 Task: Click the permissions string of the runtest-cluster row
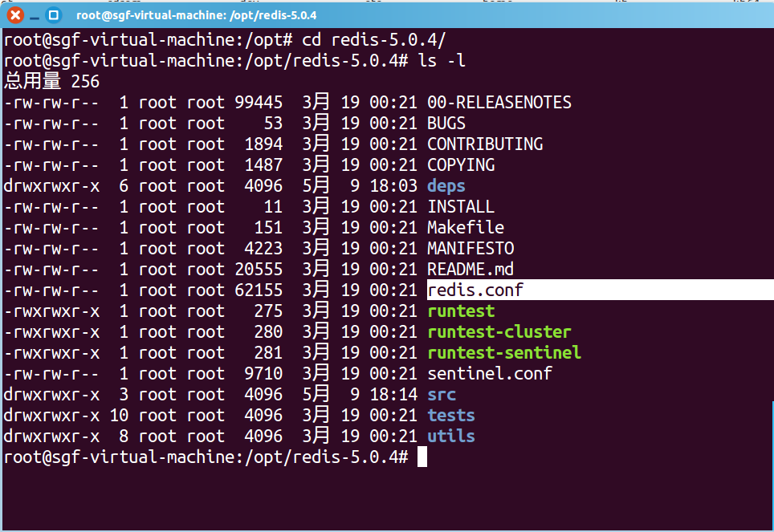(51, 331)
